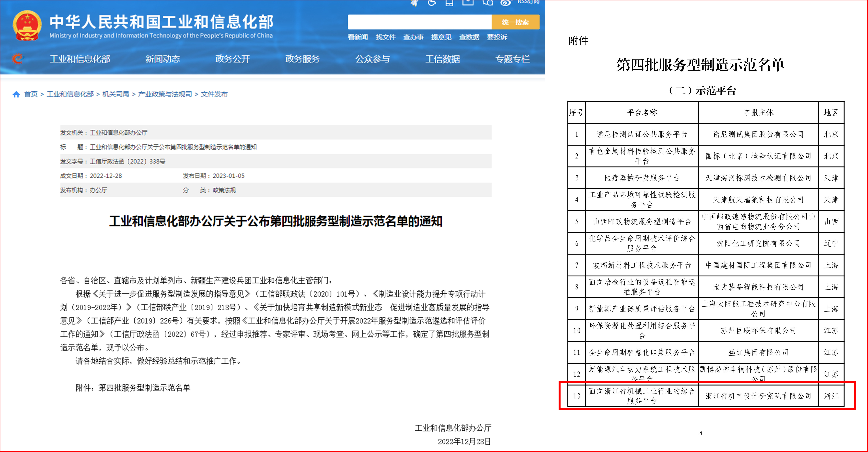This screenshot has height=452, width=868.
Task: Click 文件发布 in the breadcrumb
Action: click(x=214, y=94)
